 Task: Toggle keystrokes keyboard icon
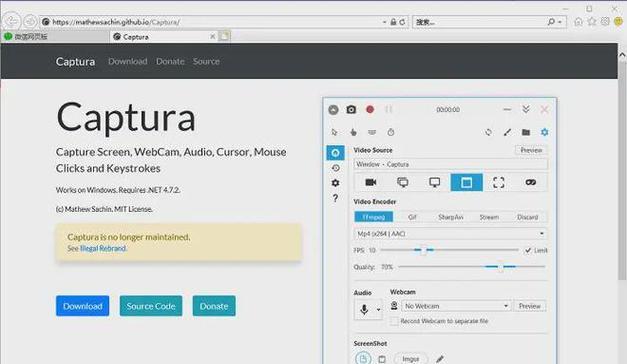[x=372, y=132]
